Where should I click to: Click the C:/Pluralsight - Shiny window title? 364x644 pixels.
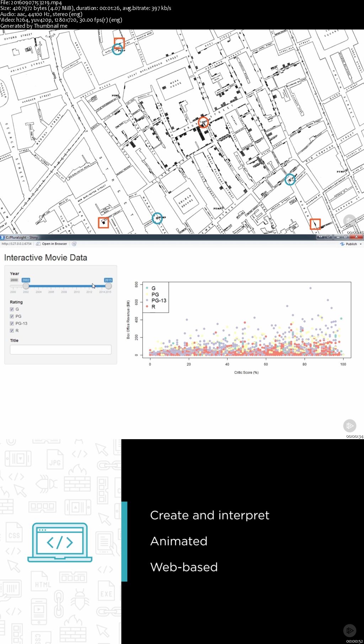22,237
